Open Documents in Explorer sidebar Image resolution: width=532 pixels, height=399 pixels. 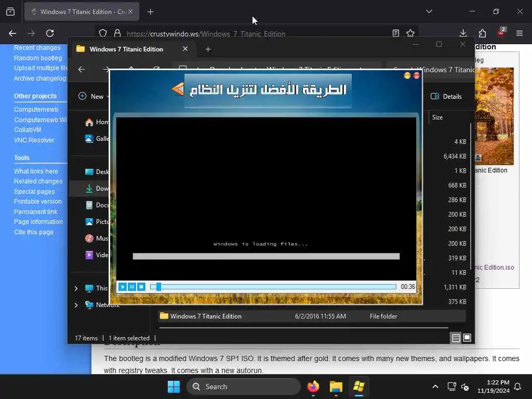(97, 205)
